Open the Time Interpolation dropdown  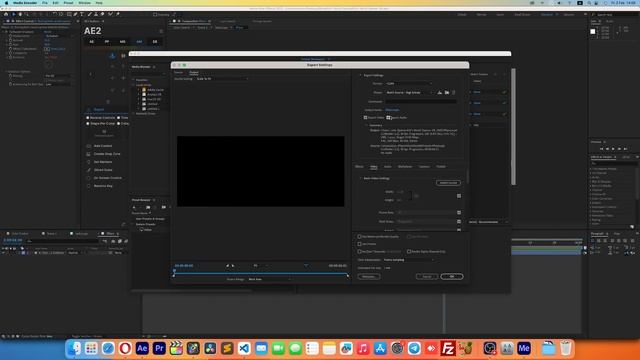click(x=409, y=260)
